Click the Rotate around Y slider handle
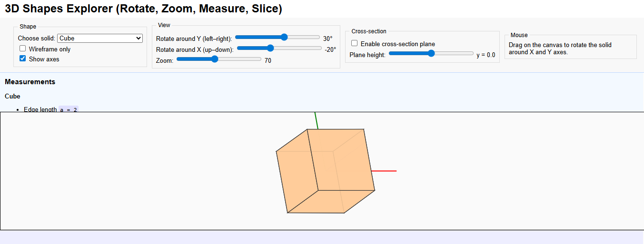Screen dimensions: 644x244 point(284,37)
